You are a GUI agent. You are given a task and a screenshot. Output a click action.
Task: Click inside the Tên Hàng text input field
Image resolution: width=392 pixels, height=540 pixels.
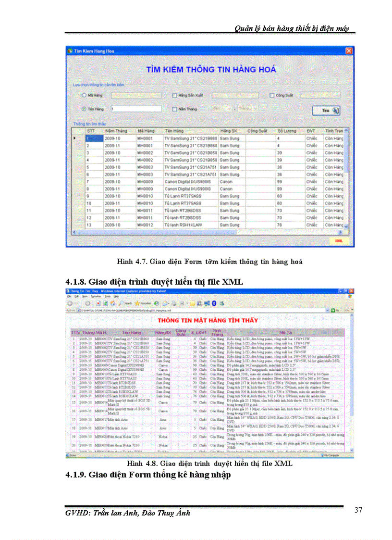(136, 109)
